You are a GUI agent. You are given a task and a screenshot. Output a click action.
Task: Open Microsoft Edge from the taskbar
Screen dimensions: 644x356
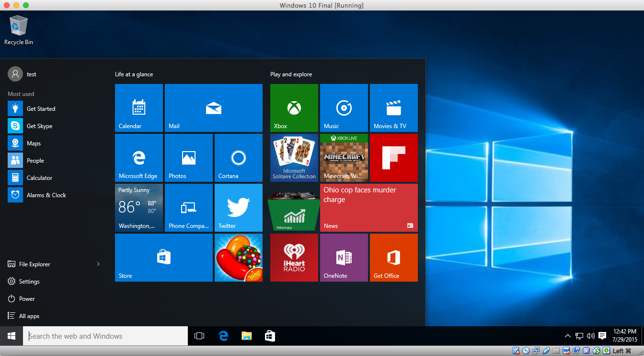(223, 336)
